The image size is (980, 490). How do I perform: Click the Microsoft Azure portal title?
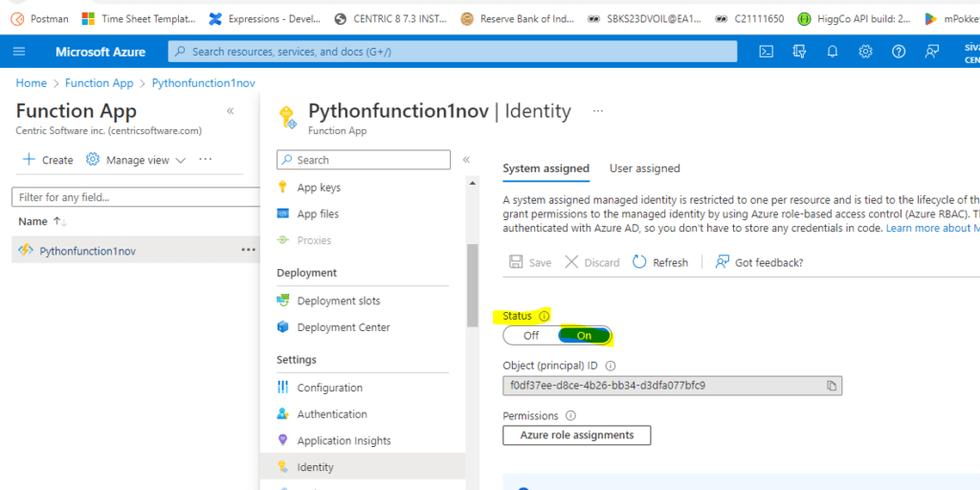click(x=100, y=52)
